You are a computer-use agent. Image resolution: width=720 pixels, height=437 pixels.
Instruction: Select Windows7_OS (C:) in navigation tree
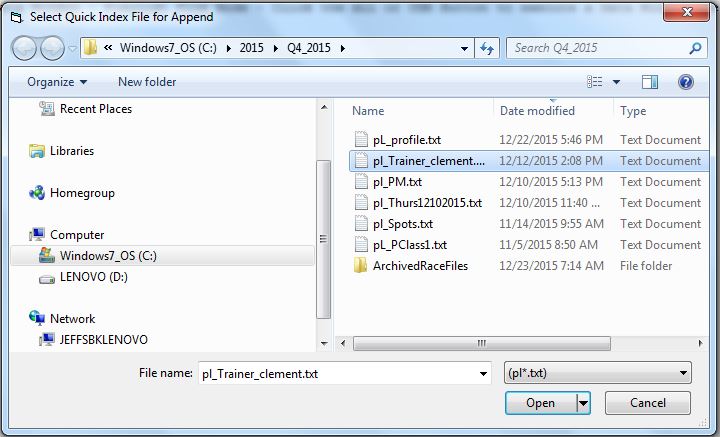tap(107, 256)
